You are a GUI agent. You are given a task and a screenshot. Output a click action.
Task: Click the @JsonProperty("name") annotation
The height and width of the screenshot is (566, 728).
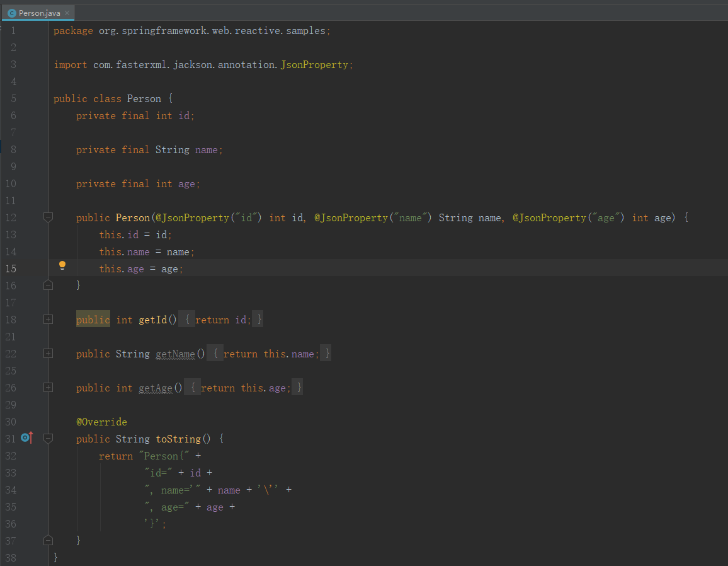373,217
